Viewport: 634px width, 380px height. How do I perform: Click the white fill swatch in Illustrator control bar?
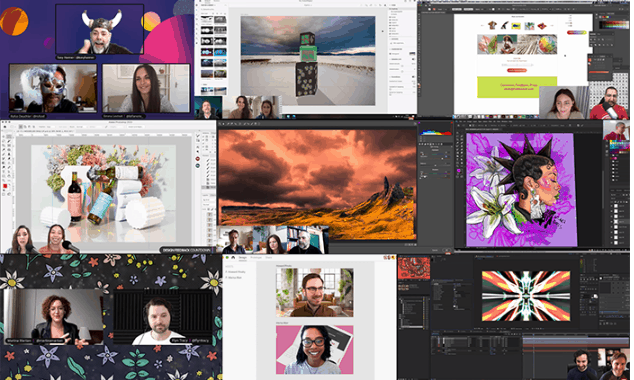430,9
